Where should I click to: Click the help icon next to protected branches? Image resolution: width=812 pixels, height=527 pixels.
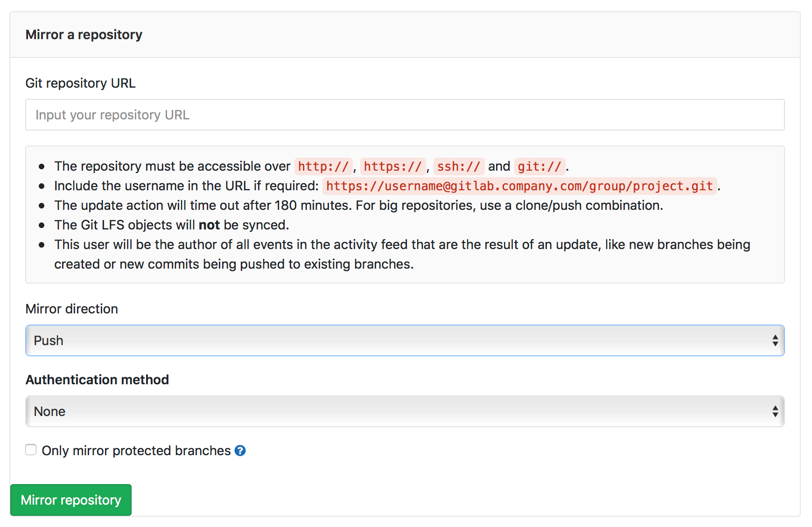pos(241,451)
